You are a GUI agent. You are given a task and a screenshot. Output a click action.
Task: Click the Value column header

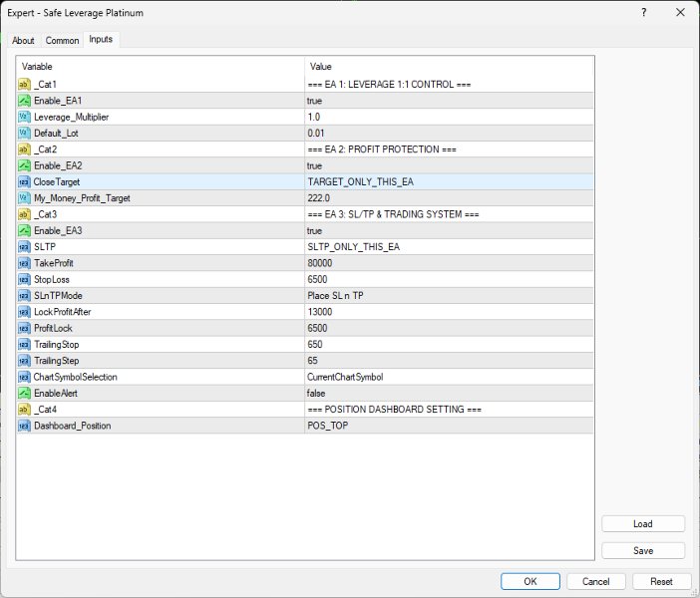tap(449, 67)
